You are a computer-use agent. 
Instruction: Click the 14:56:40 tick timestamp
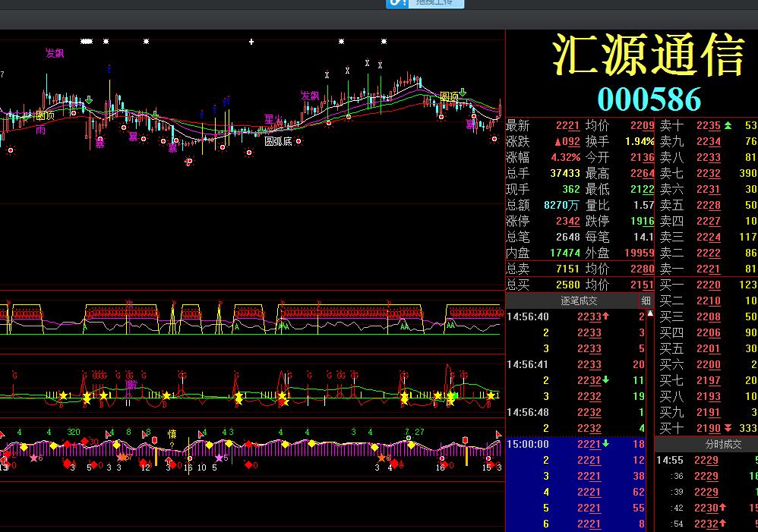point(527,316)
